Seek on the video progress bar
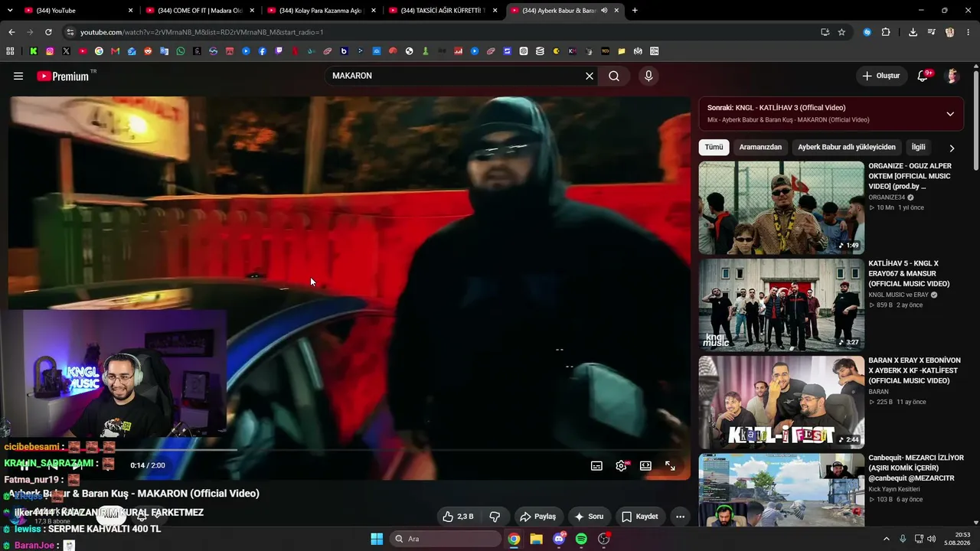 349,450
